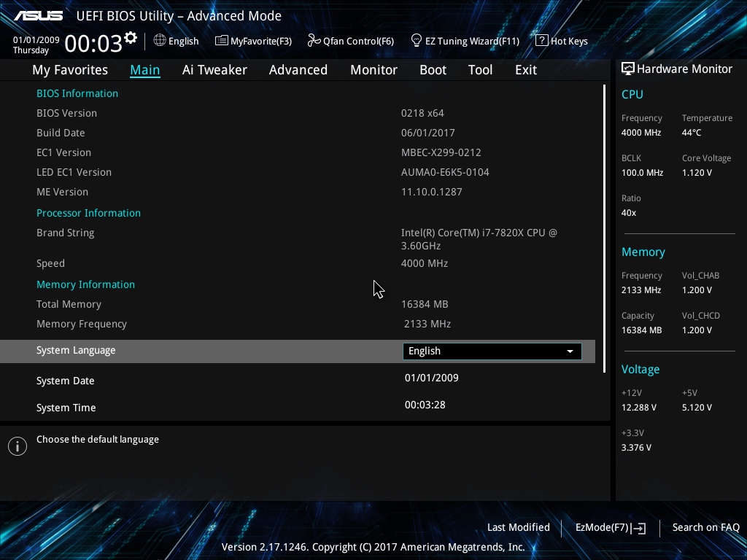This screenshot has height=560, width=747.
Task: Click the main panel vertical scrollbar
Action: coord(604,228)
